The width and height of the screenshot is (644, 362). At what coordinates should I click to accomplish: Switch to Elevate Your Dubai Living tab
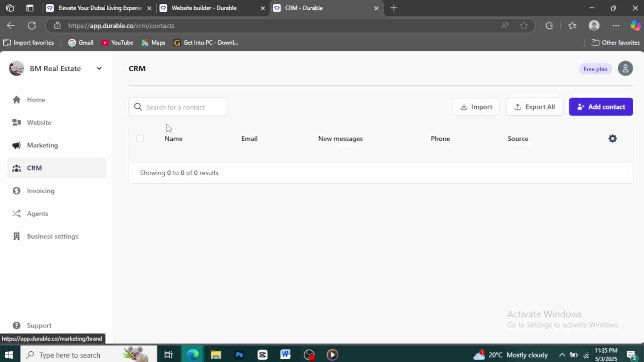100,8
